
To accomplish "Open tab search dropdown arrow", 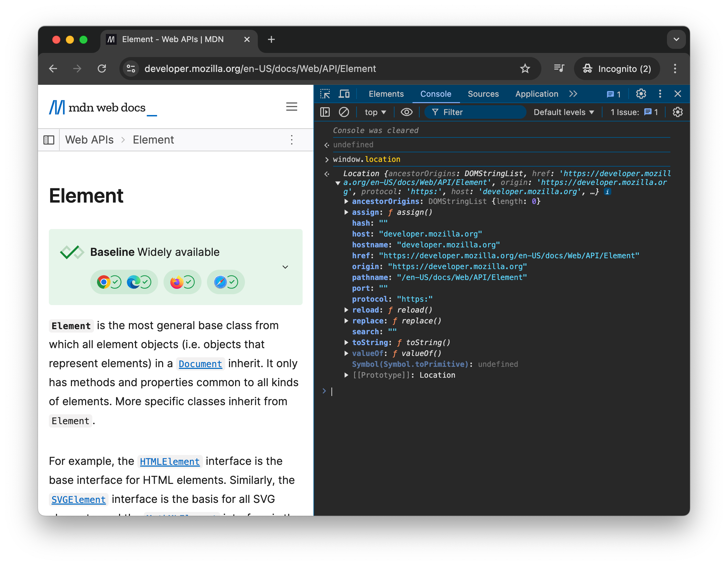I will [676, 40].
